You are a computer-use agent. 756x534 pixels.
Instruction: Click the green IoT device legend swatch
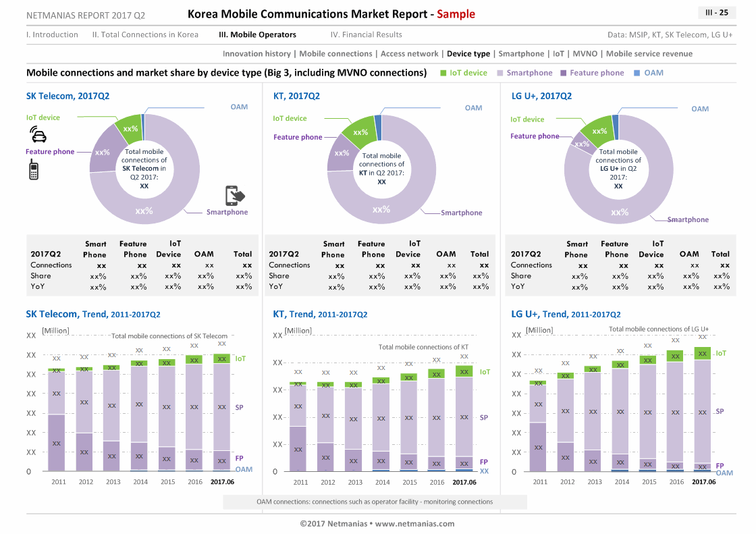(443, 73)
